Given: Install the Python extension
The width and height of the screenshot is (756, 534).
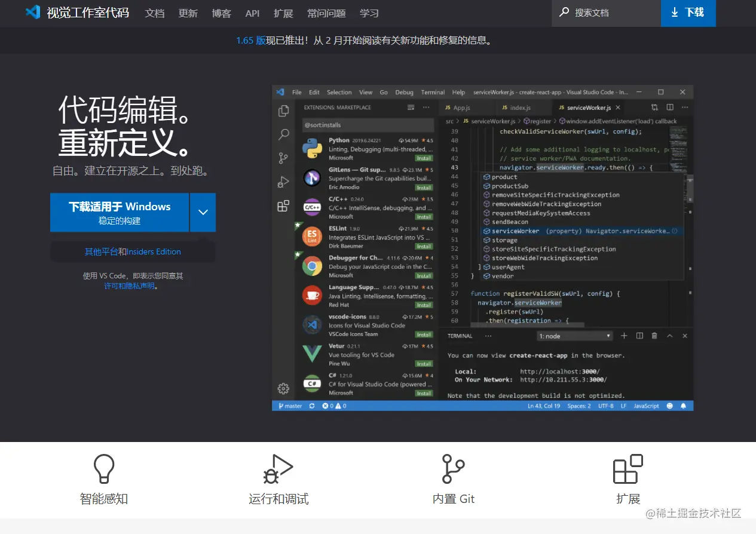Looking at the screenshot, I should 424,158.
